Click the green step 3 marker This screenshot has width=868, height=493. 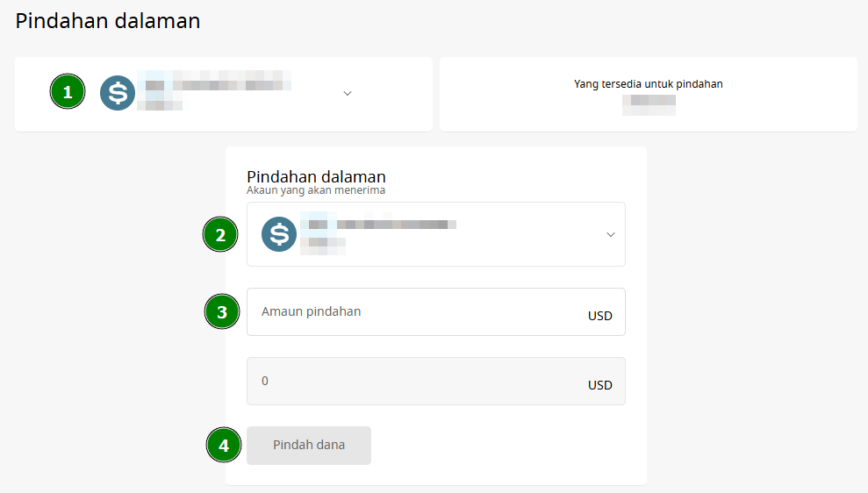[x=222, y=311]
